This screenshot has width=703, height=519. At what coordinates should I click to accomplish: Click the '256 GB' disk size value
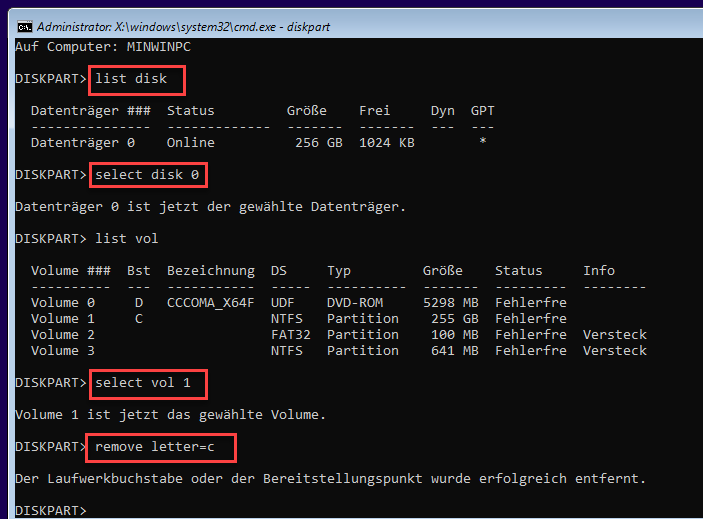point(319,143)
